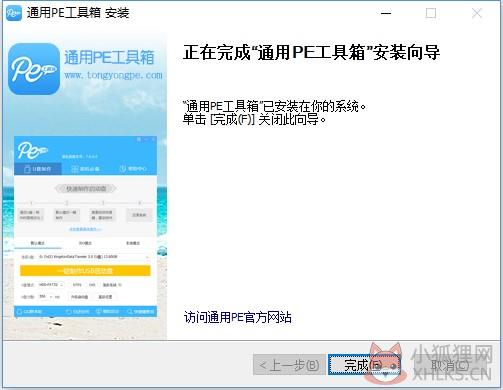The height and width of the screenshot is (390, 503).
Task: Select the right tab with the power icon in the preview
Action: pos(133,169)
